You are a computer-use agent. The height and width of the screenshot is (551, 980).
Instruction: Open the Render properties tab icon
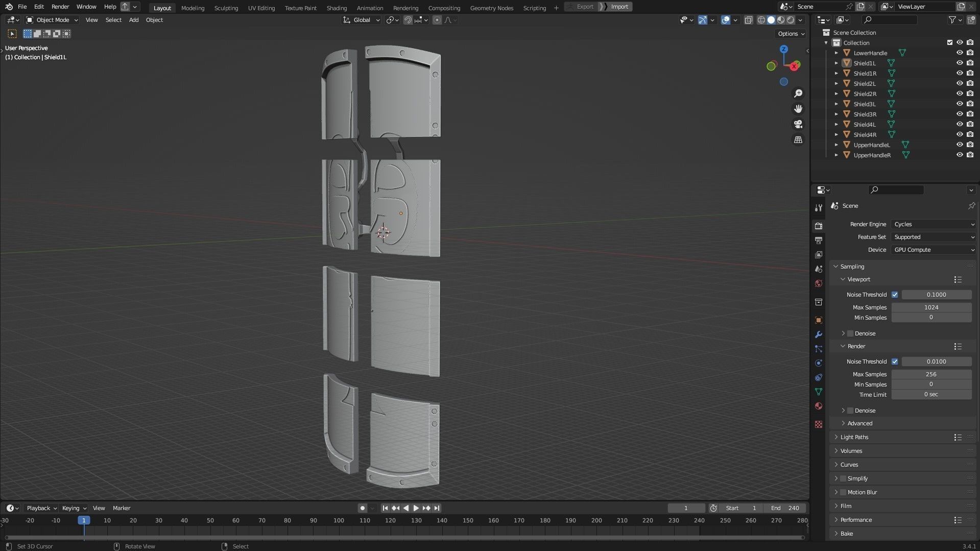tap(819, 226)
